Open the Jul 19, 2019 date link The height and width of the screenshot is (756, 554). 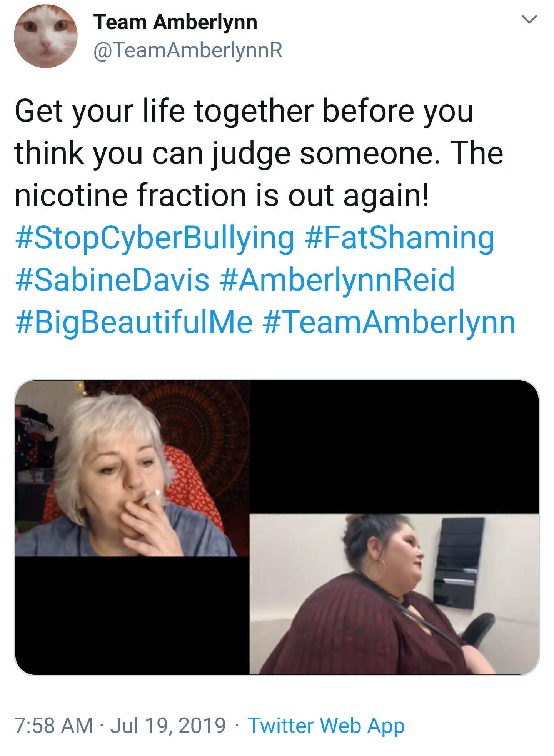168,726
